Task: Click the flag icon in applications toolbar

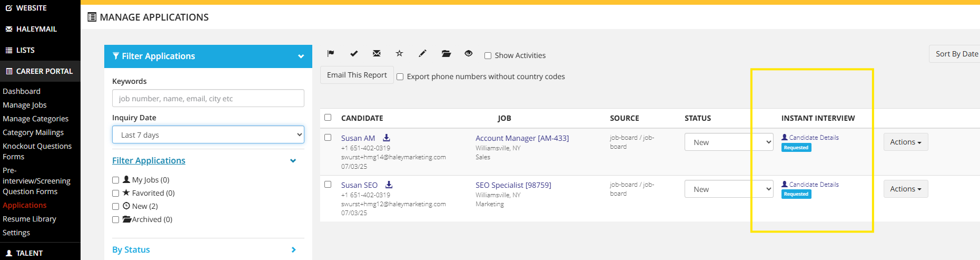Action: pos(331,53)
